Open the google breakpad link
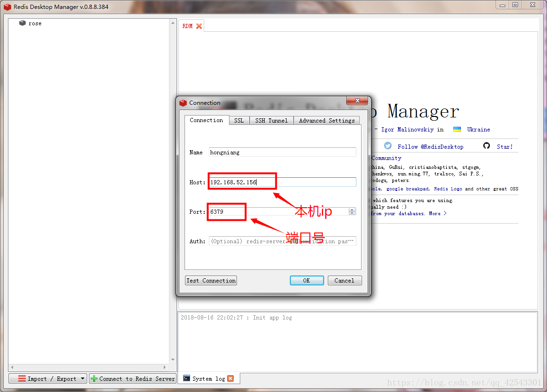The height and width of the screenshot is (392, 547). [408, 189]
